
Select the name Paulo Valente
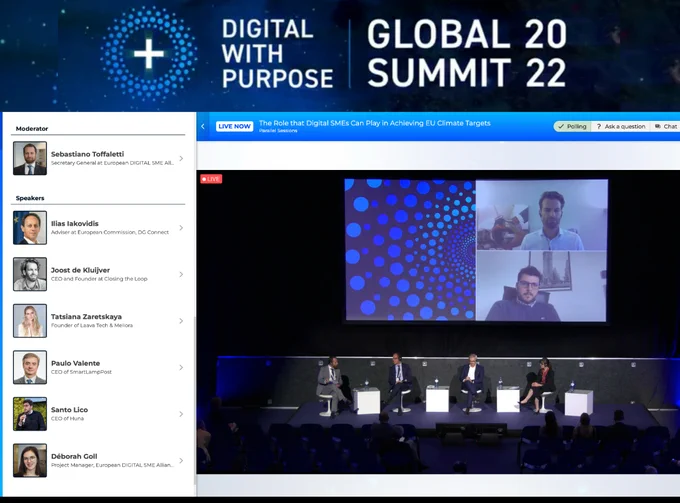(x=75, y=363)
